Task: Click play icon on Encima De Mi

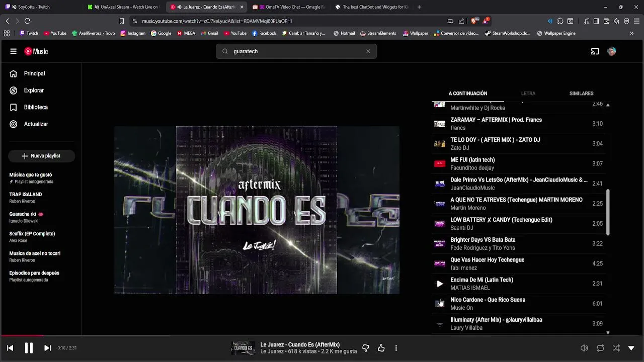Action: [x=440, y=284]
